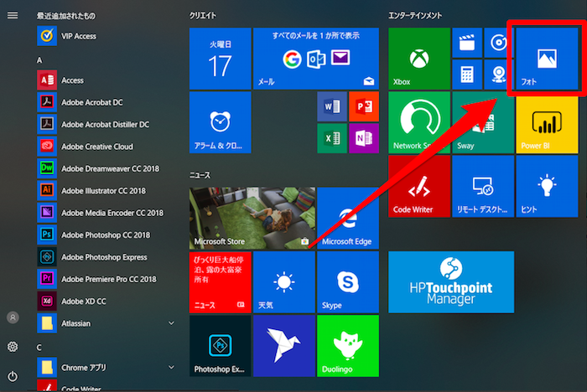Click the エンターテインメント group heading
587x392 pixels.
click(415, 15)
